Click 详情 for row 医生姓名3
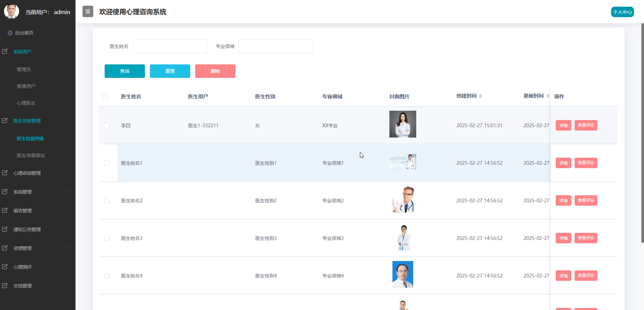644x310 pixels. pos(563,238)
